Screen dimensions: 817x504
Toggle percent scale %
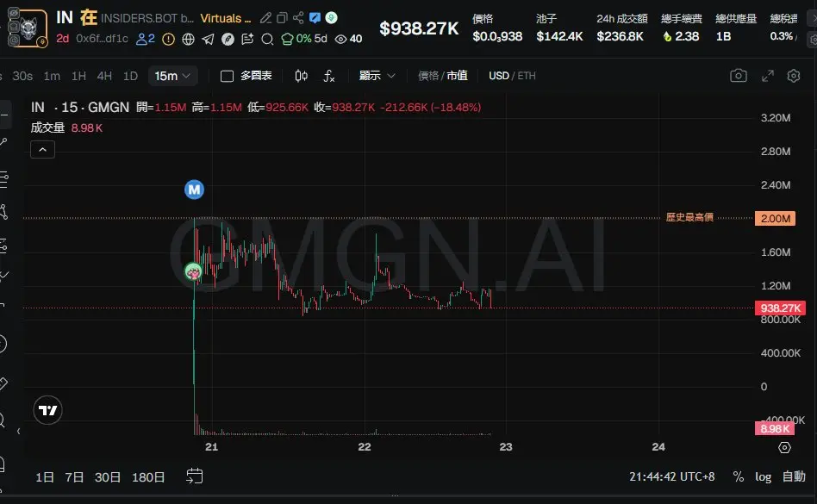[x=739, y=476]
